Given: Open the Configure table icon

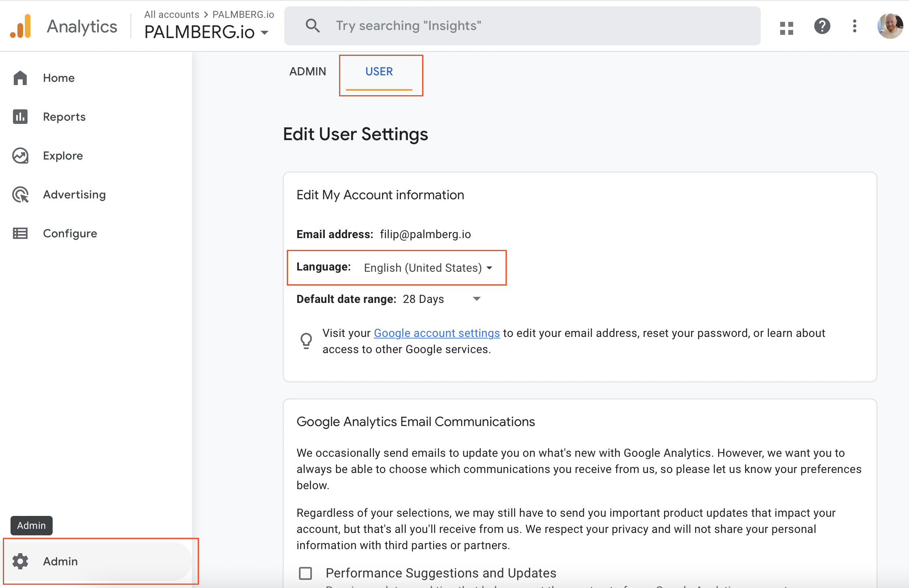Looking at the screenshot, I should coord(20,233).
